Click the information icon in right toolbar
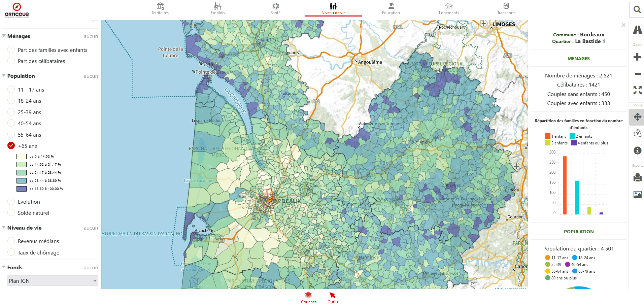 click(x=637, y=150)
